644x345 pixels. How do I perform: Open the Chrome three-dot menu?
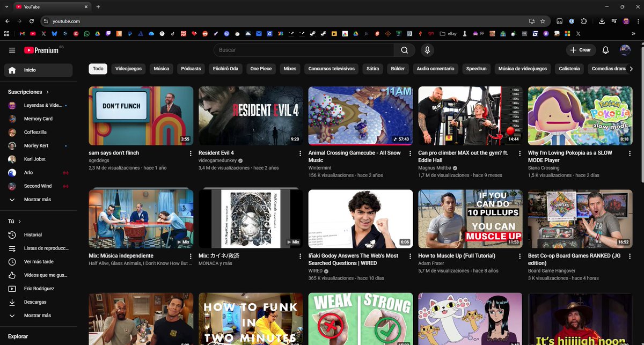(638, 21)
